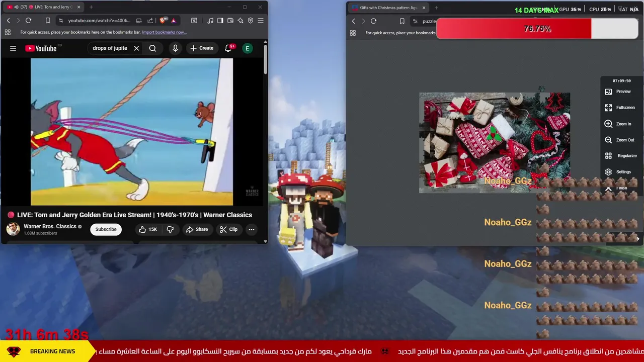The width and height of the screenshot is (644, 362).
Task: Click scroll-down arrow of YouTube page
Action: point(266,241)
